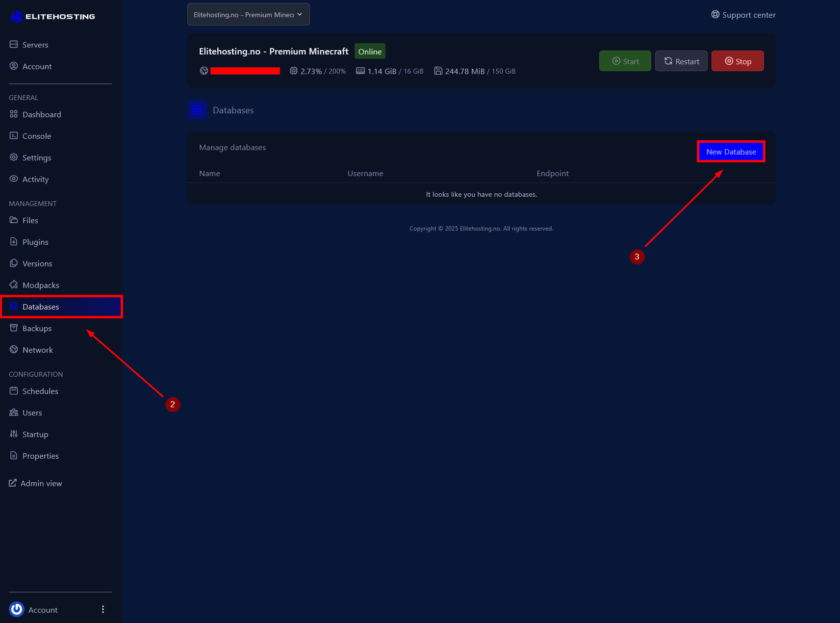Click the CPU usage chip icon

[294, 71]
